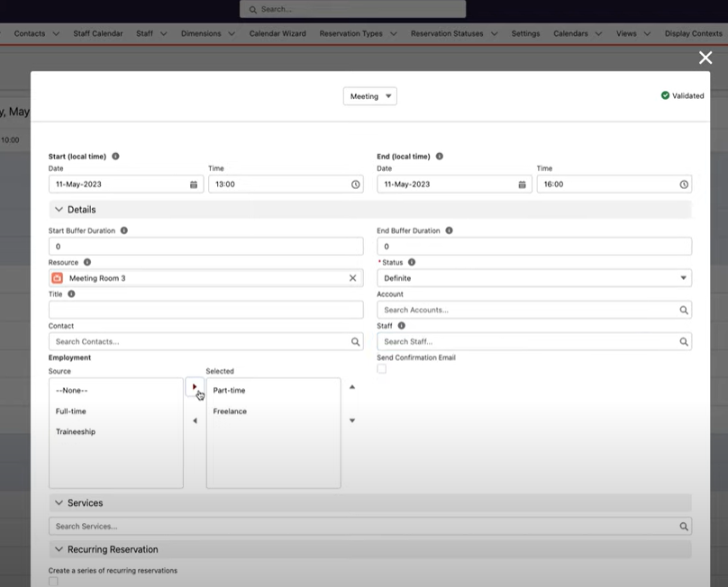
Task: Click the Start time 13:00 field
Action: [x=286, y=185]
